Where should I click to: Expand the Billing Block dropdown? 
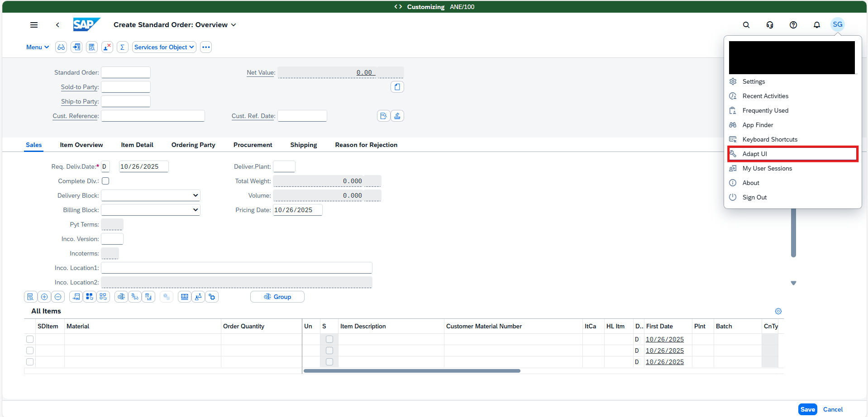(x=150, y=209)
